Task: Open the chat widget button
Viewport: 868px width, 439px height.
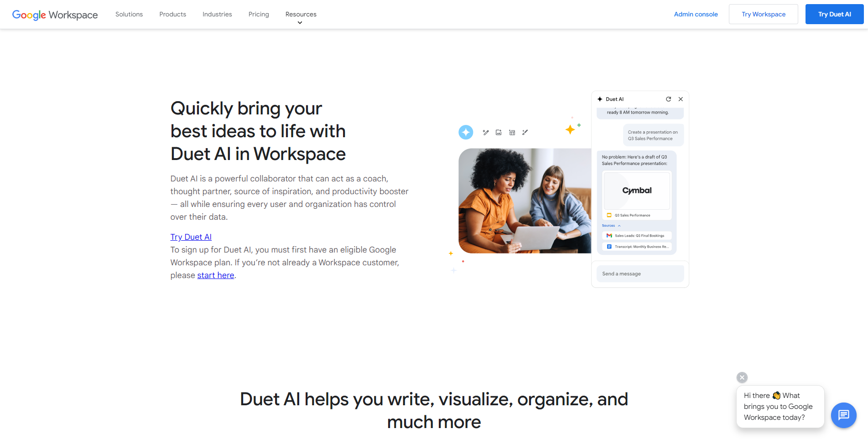Action: (843, 415)
